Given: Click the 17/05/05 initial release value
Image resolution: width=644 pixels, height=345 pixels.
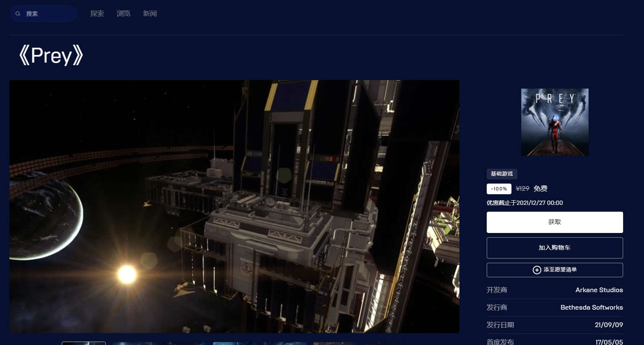Looking at the screenshot, I should pyautogui.click(x=609, y=342).
